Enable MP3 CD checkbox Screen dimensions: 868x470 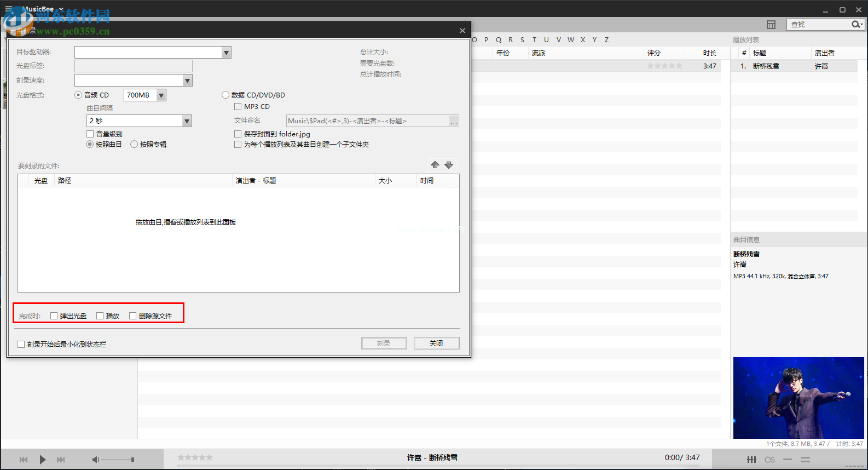[238, 107]
